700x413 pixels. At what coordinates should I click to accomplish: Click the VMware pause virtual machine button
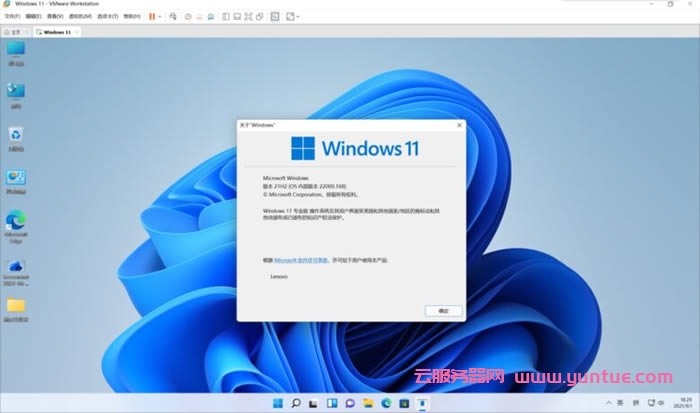[x=152, y=16]
